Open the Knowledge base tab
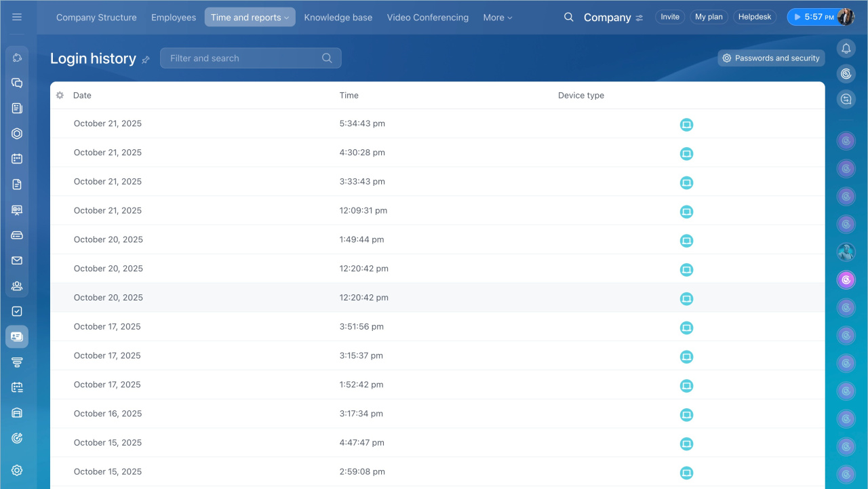This screenshot has height=489, width=868. [x=338, y=18]
